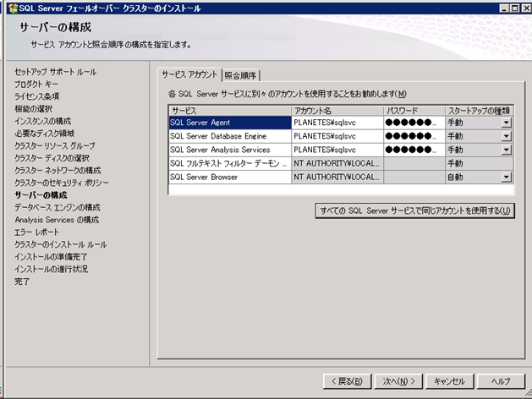
Task: Click the スタートアップの種類 column header
Action: point(479,111)
